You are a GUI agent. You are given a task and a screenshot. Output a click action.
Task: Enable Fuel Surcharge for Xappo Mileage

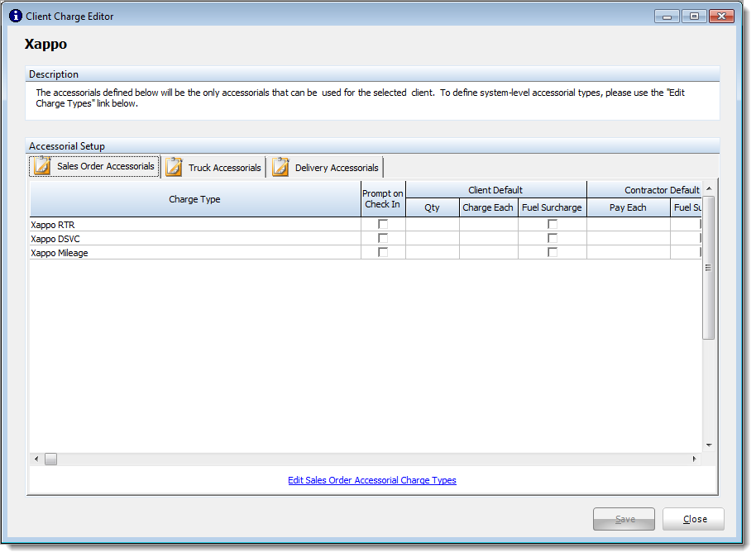coord(553,252)
